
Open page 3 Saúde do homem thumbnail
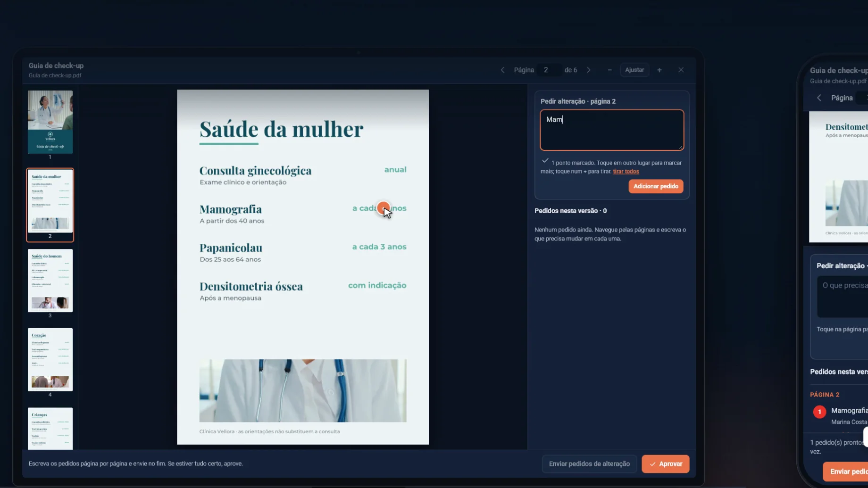pyautogui.click(x=50, y=281)
